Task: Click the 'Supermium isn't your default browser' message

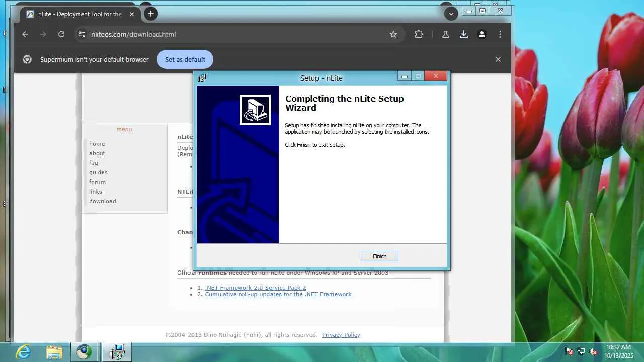Action: coord(95,59)
